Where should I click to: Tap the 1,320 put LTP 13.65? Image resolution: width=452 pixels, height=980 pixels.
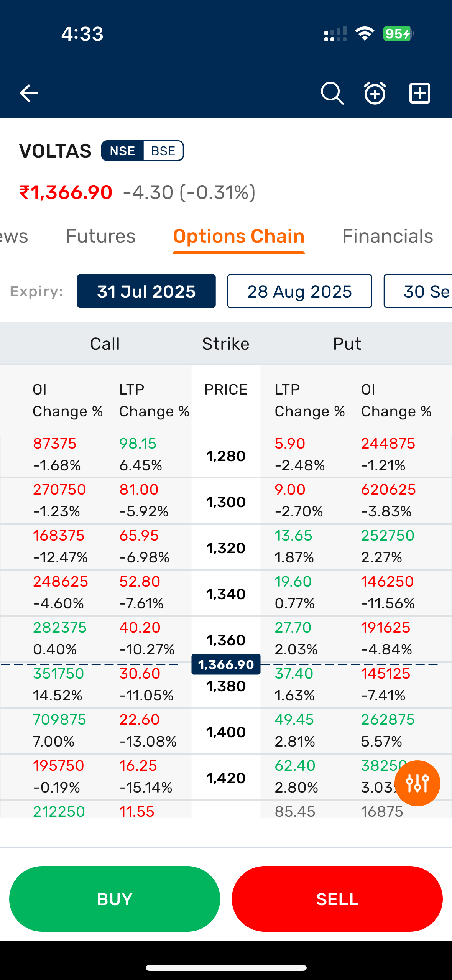point(293,536)
